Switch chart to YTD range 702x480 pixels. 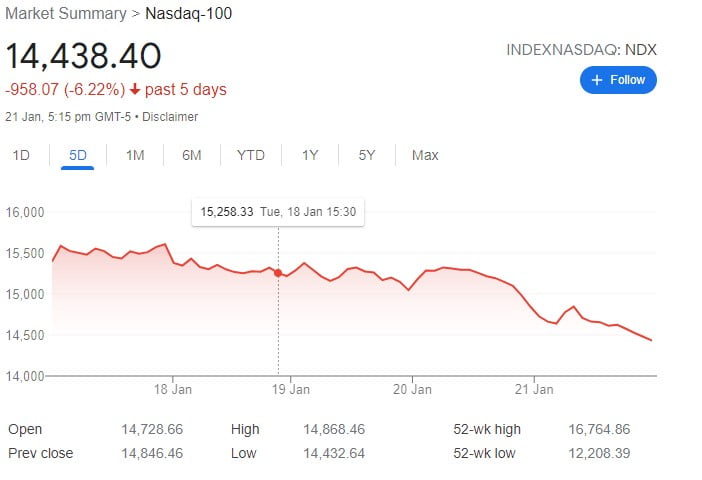pyautogui.click(x=251, y=155)
